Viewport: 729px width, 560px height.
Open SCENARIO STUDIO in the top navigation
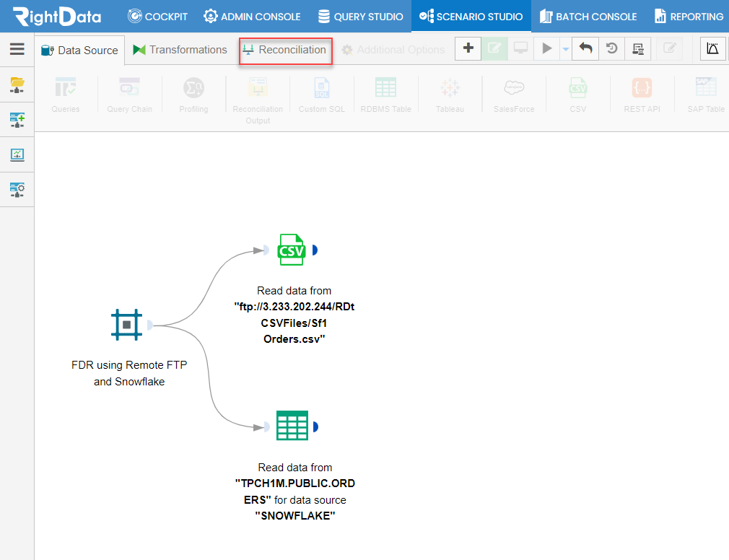click(471, 17)
